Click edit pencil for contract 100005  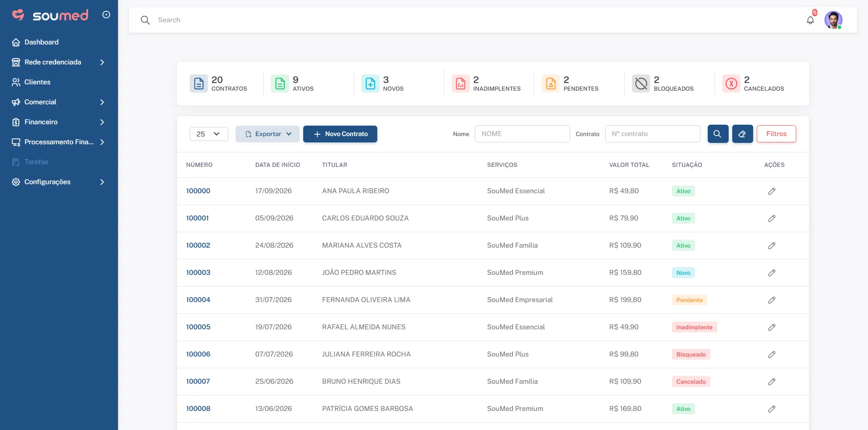point(772,327)
